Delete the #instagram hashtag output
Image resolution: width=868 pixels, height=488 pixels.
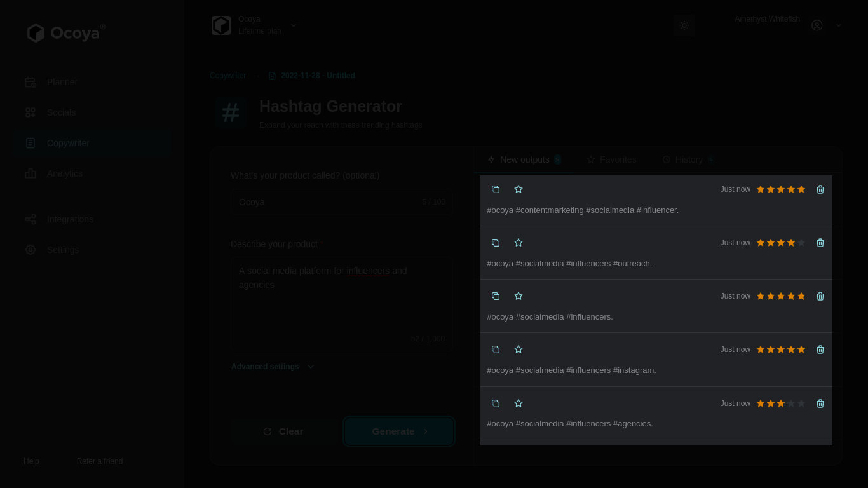coord(820,349)
